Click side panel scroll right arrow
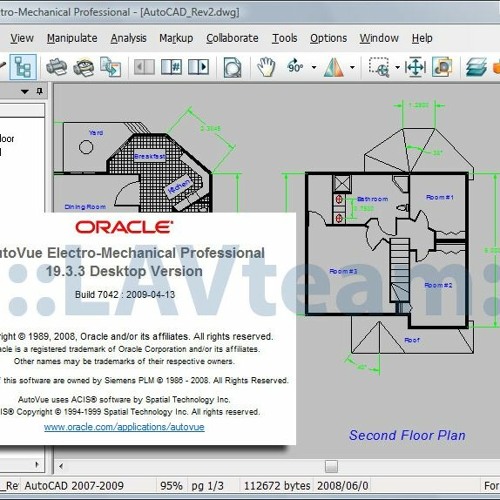This screenshot has width=500, height=500. pos(37,464)
